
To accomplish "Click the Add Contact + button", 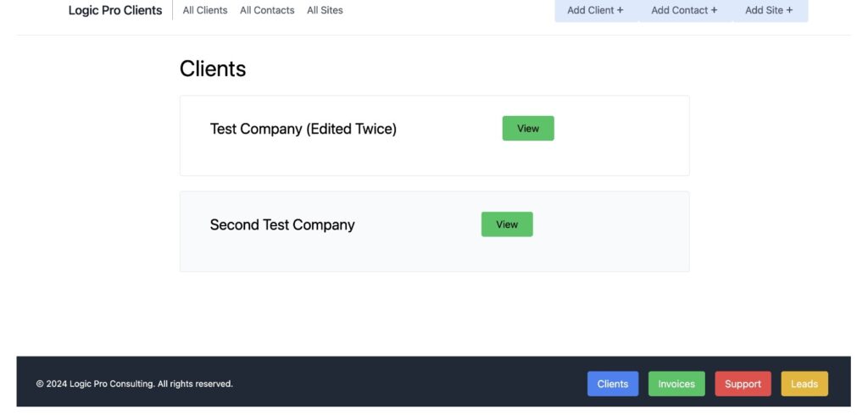I will [x=684, y=10].
